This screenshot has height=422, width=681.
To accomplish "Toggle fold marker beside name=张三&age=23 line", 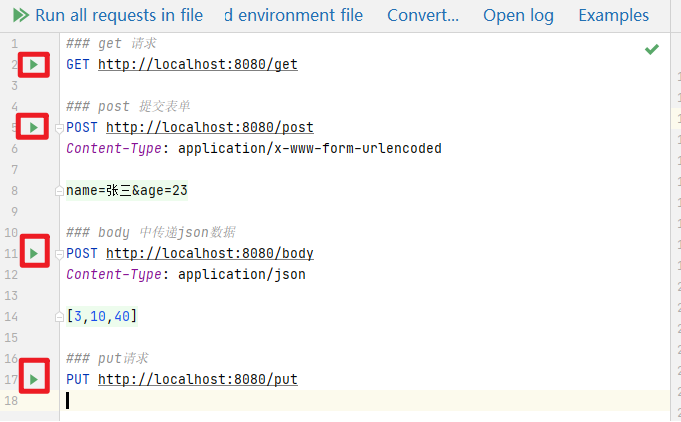I will (x=60, y=191).
